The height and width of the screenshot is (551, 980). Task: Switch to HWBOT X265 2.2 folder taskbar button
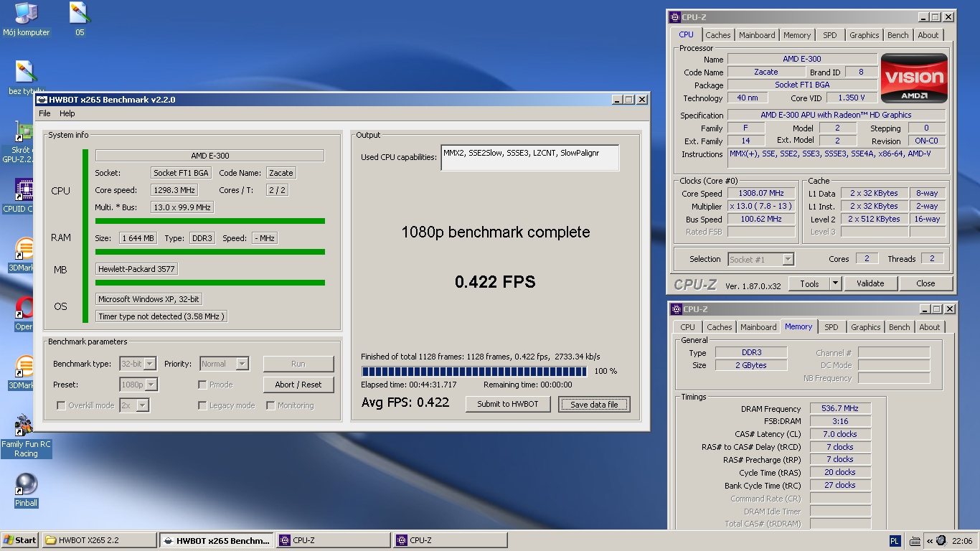[100, 540]
